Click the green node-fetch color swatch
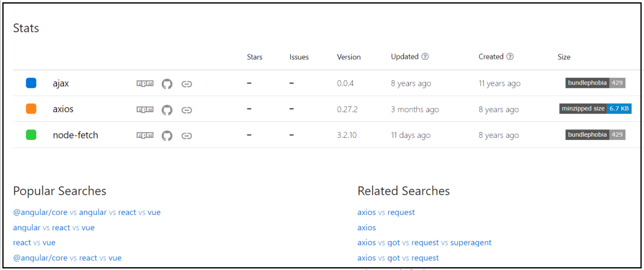 [31, 134]
